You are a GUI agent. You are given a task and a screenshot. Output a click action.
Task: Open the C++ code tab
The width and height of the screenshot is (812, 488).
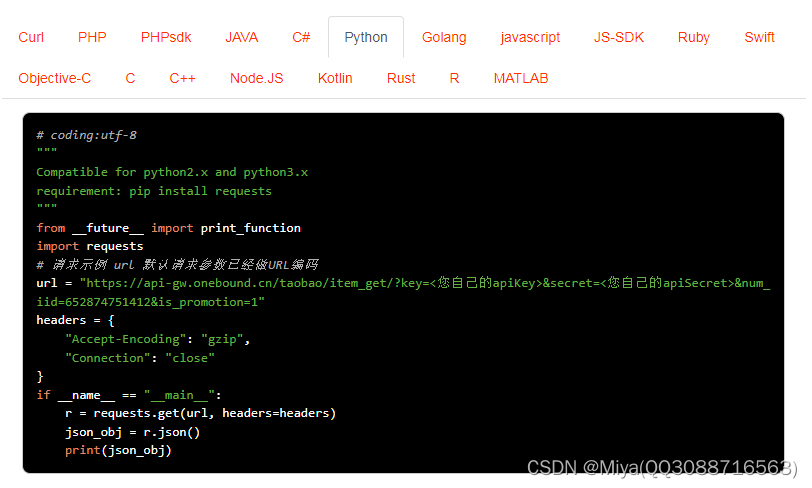(183, 78)
